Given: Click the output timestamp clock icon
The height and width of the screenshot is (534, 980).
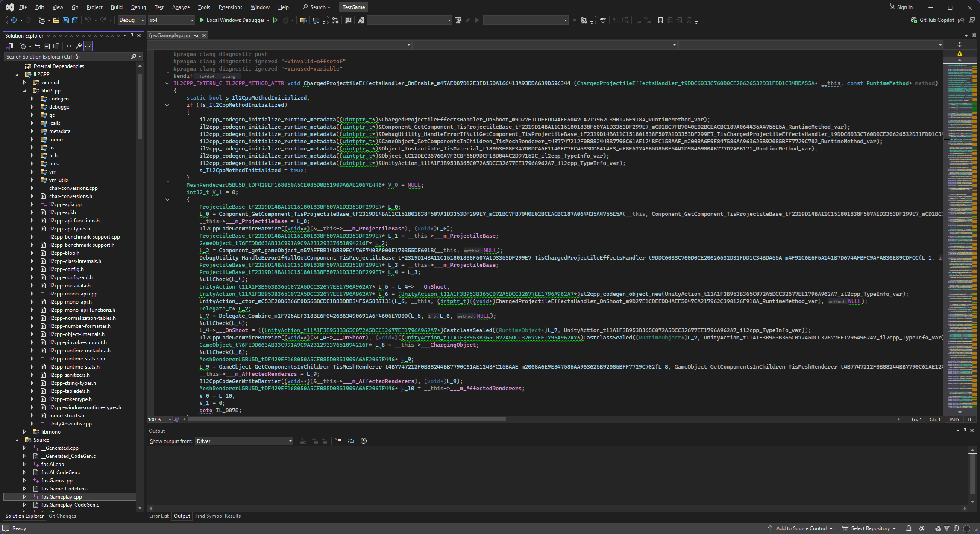Looking at the screenshot, I should [364, 441].
